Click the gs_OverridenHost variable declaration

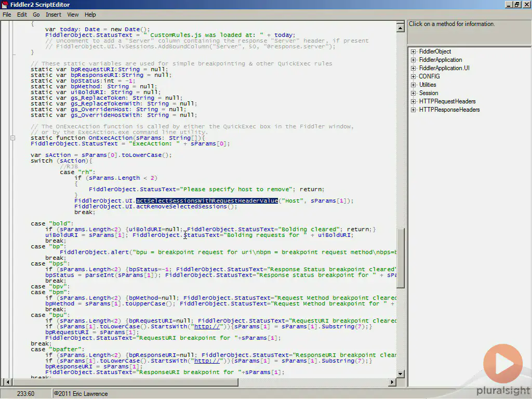pos(109,109)
